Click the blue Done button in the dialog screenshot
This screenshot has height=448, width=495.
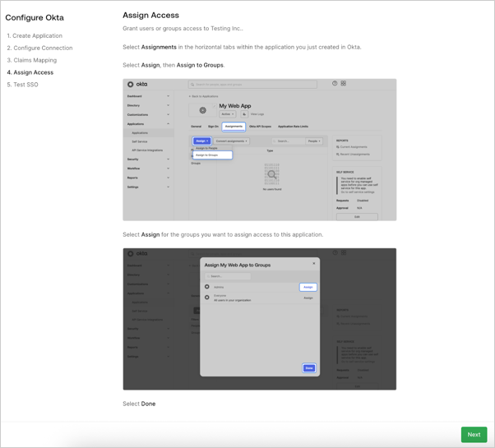click(309, 368)
